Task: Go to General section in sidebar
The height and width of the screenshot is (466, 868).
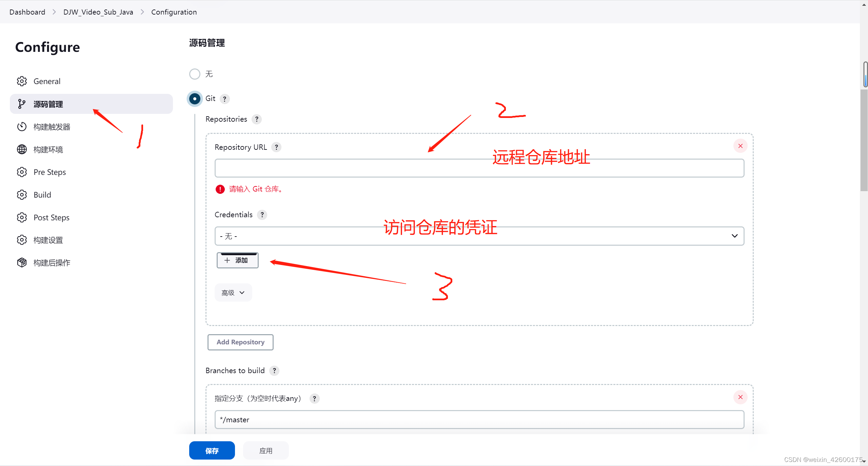Action: [x=47, y=81]
